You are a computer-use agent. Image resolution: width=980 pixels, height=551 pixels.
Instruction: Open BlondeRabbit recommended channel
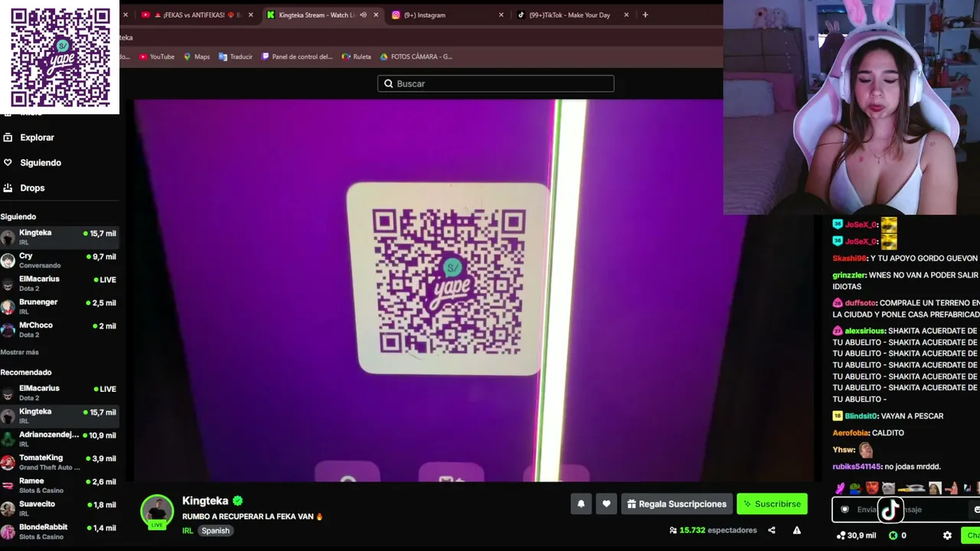click(x=59, y=530)
